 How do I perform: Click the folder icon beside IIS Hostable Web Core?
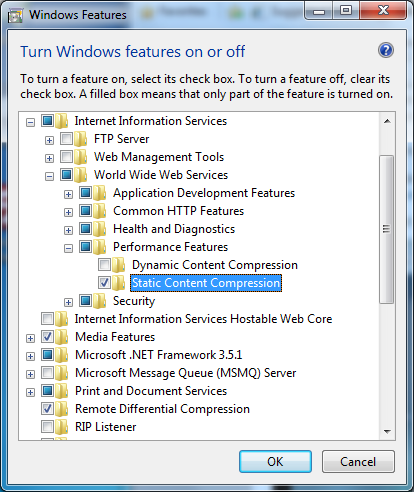62,319
